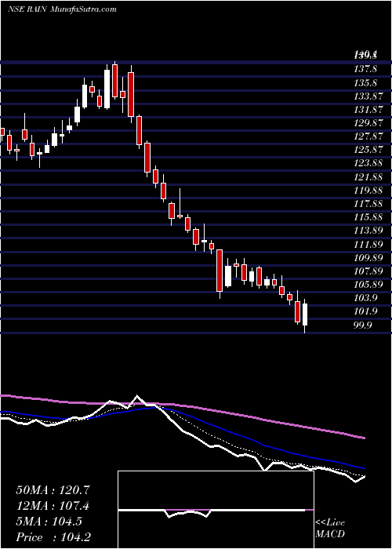
Task: Select the 99.9 price label
Action: (x=362, y=325)
